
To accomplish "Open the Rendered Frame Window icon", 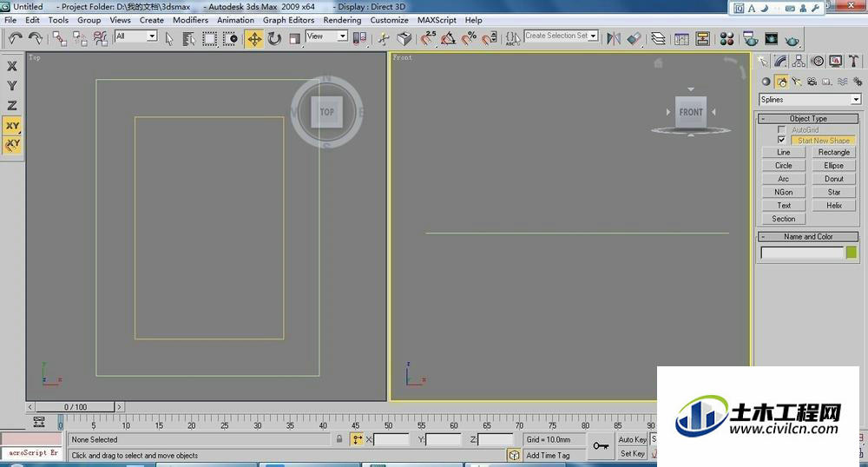I will click(771, 39).
